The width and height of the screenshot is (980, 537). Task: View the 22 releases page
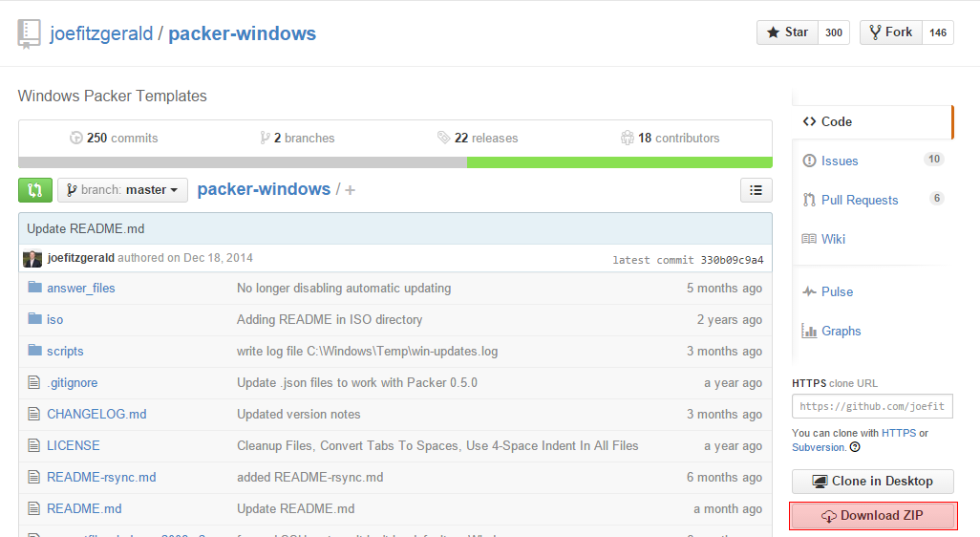pyautogui.click(x=478, y=139)
